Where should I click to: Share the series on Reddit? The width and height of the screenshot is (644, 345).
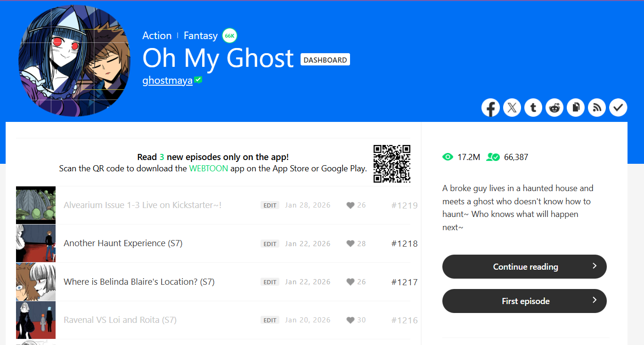(554, 108)
